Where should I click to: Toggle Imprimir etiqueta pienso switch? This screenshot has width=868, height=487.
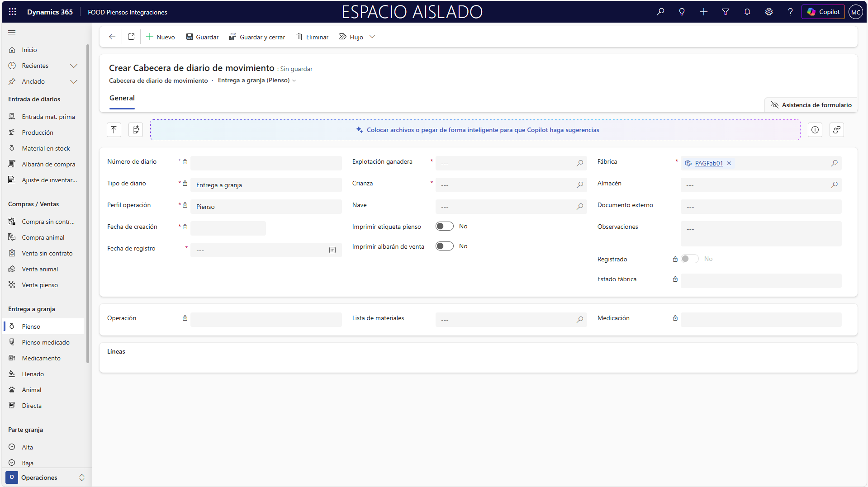(444, 226)
